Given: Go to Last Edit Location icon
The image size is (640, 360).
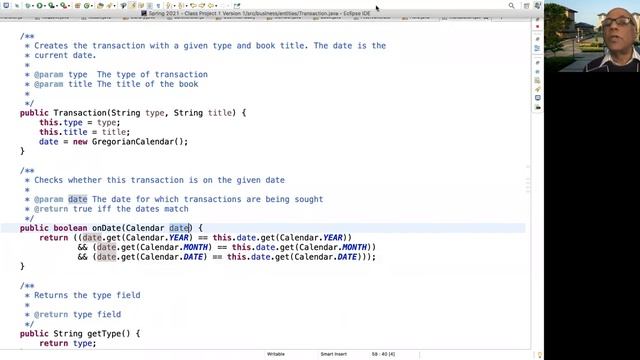Looking at the screenshot, I should pyautogui.click(x=193, y=6).
